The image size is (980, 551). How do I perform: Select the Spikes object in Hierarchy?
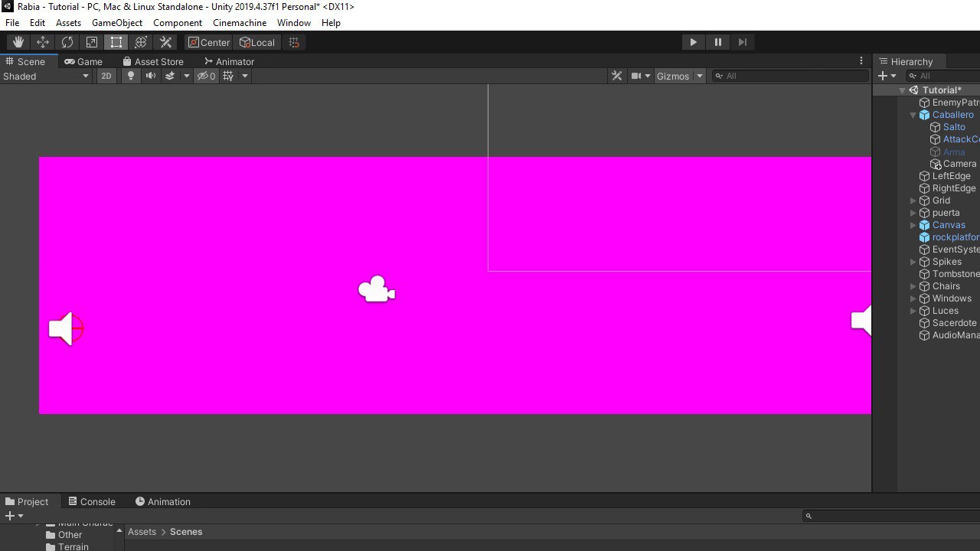point(946,262)
